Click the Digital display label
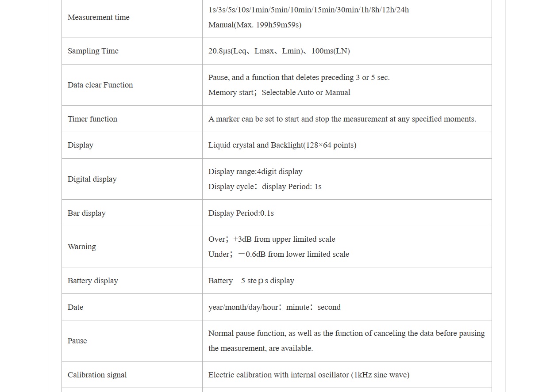This screenshot has width=550, height=392. 92,179
